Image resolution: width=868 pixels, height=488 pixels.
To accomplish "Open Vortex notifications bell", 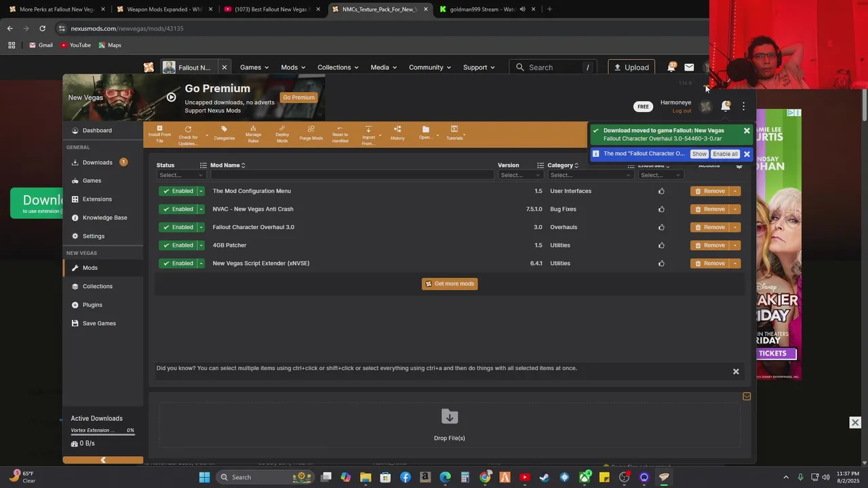I will click(x=726, y=106).
